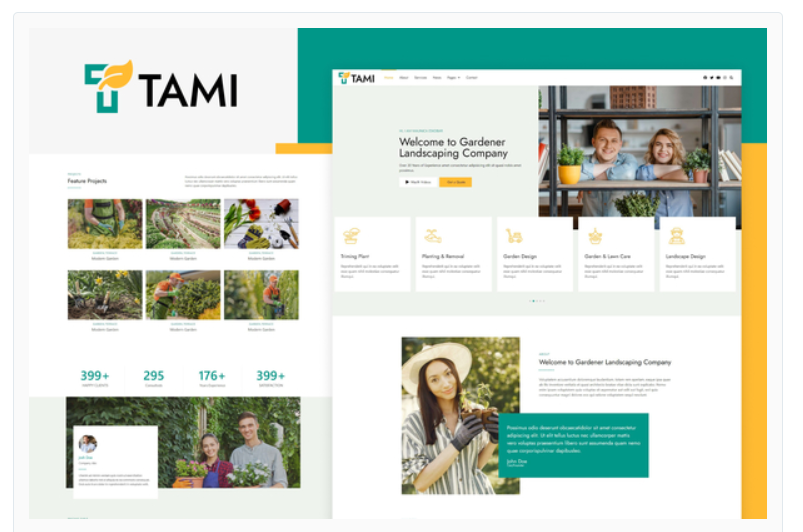803x532 pixels.
Task: Click the large Tami leaf logo
Action: point(108,87)
